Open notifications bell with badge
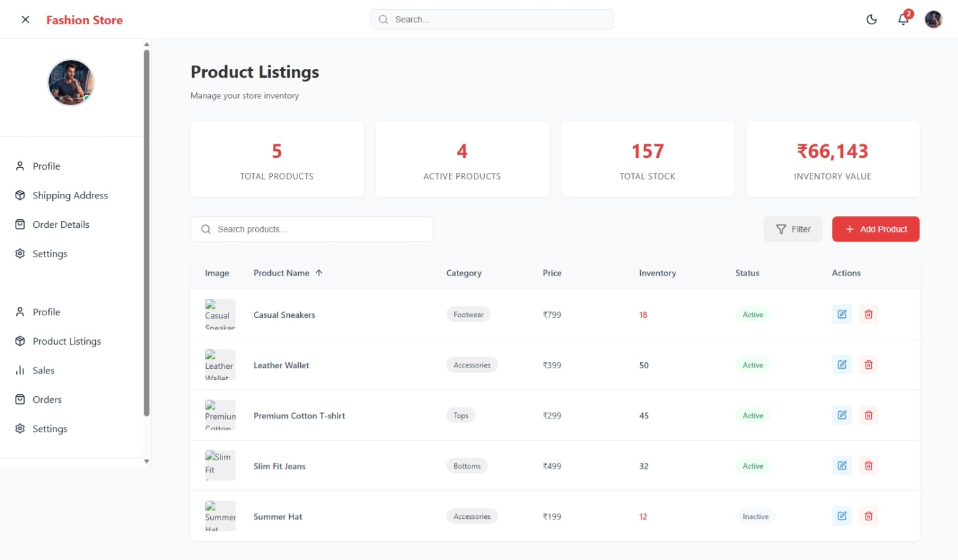Image resolution: width=958 pixels, height=560 pixels. pos(903,19)
